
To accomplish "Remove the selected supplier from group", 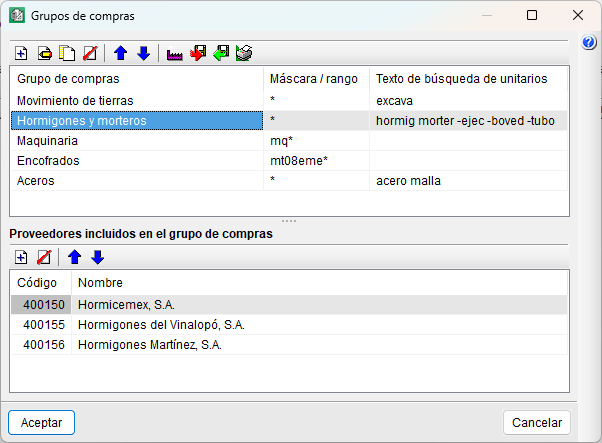I will (x=44, y=257).
